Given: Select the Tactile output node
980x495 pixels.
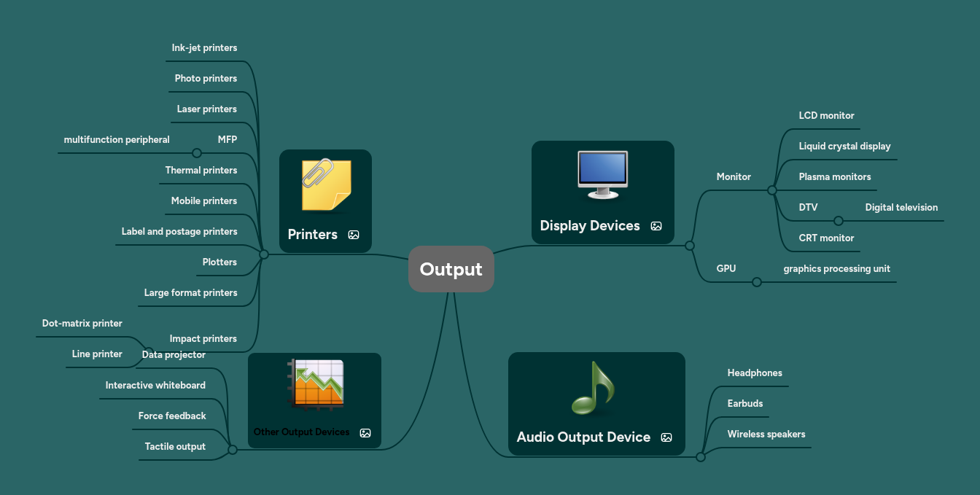Looking at the screenshot, I should [x=175, y=447].
